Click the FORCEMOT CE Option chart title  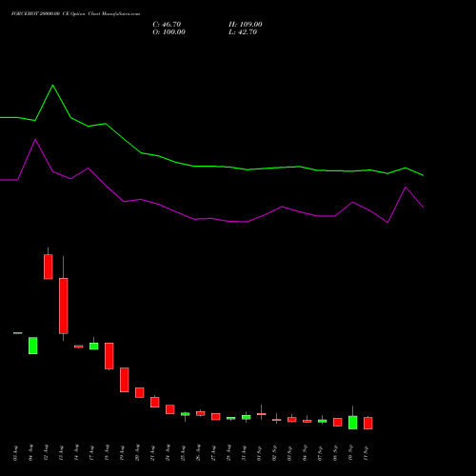[x=75, y=14]
